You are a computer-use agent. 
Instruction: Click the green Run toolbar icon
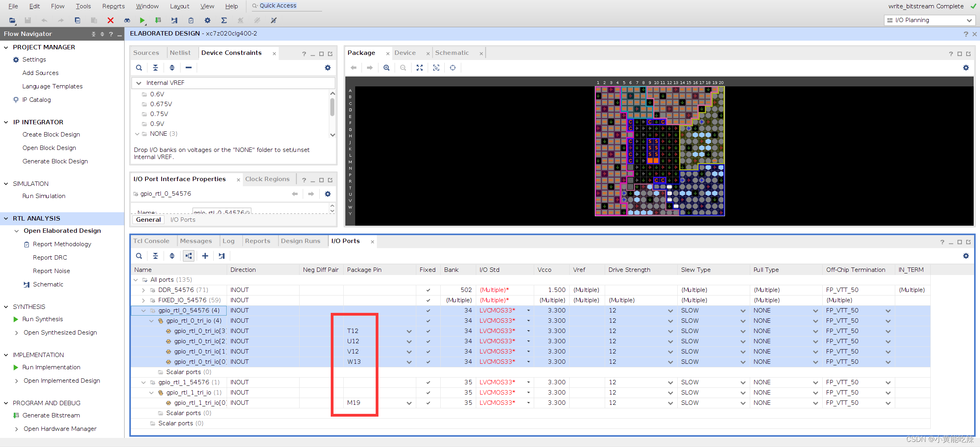[142, 20]
